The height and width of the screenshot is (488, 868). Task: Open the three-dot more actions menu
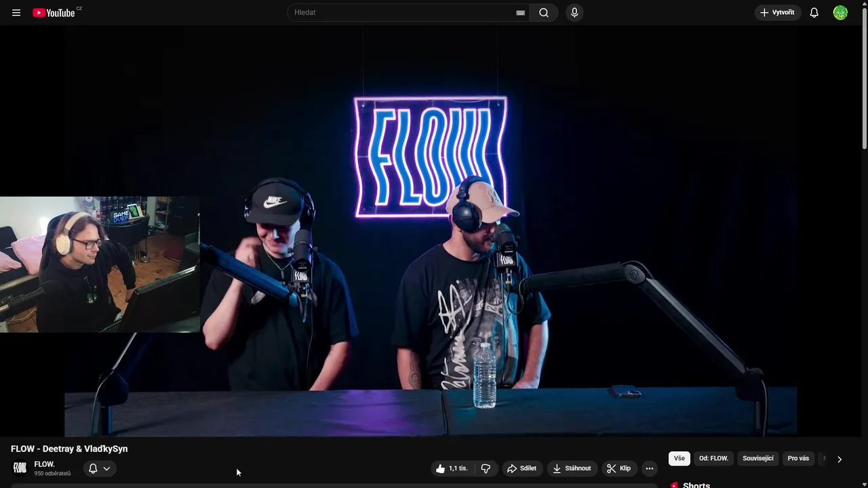coord(650,468)
